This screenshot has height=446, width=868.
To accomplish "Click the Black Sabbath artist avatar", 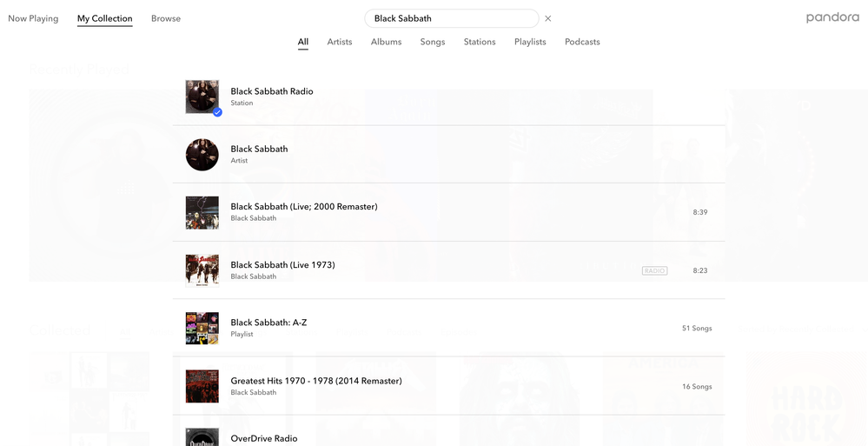I will click(202, 155).
